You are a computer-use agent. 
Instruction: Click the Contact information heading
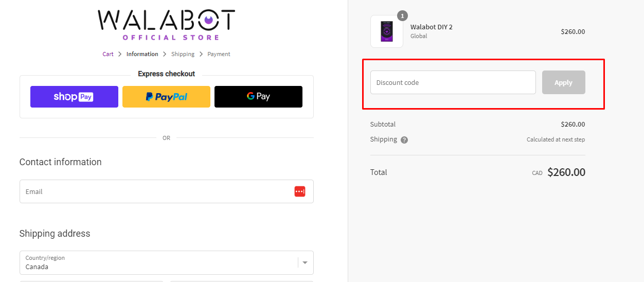tap(60, 162)
